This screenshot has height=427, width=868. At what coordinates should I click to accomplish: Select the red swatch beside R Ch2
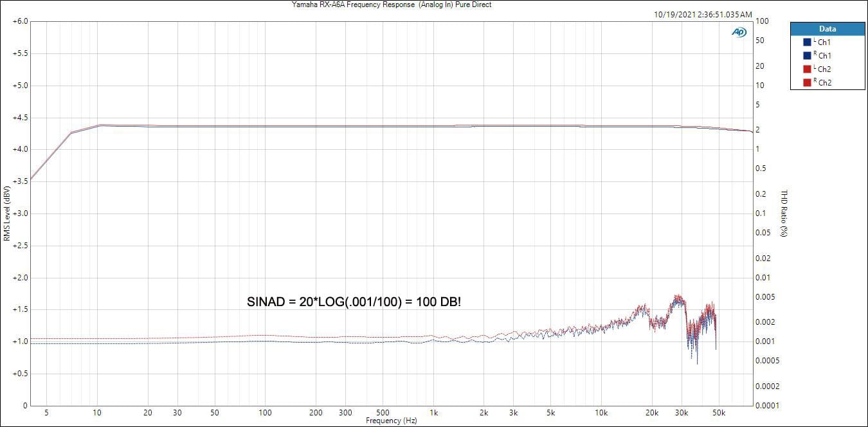[x=807, y=82]
